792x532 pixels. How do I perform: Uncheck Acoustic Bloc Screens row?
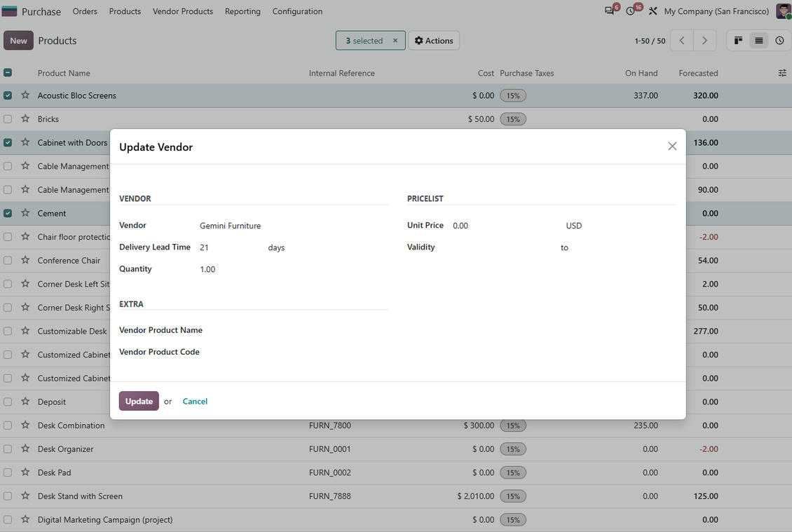click(x=8, y=95)
